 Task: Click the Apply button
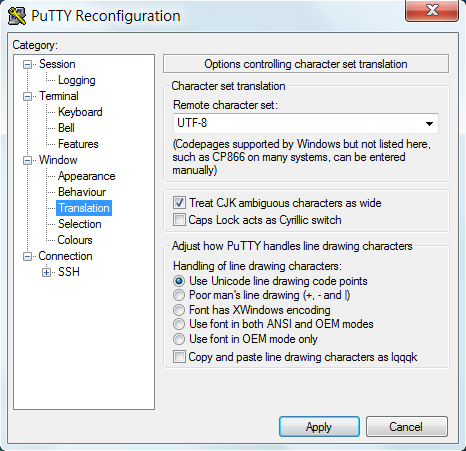point(319,426)
